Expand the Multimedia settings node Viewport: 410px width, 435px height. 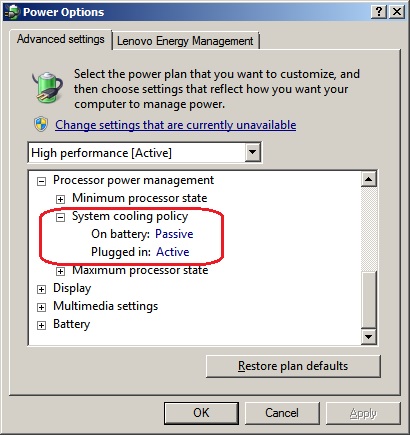pyautogui.click(x=41, y=307)
